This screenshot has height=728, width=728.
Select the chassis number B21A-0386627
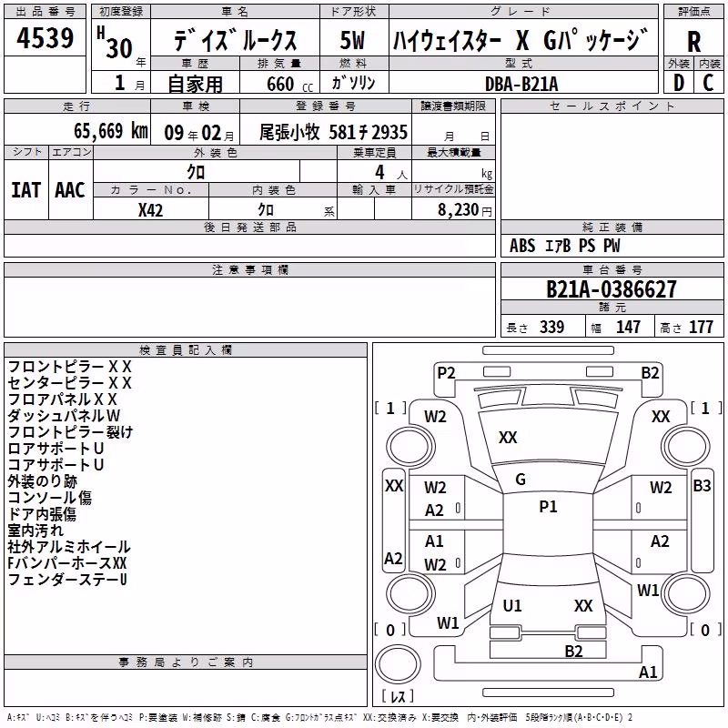(612, 289)
